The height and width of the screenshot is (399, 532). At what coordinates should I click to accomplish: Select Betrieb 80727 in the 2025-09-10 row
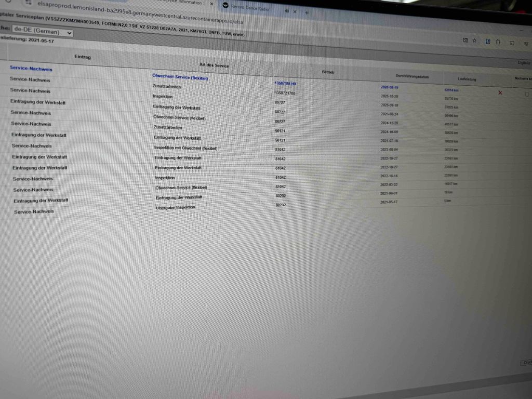click(280, 102)
